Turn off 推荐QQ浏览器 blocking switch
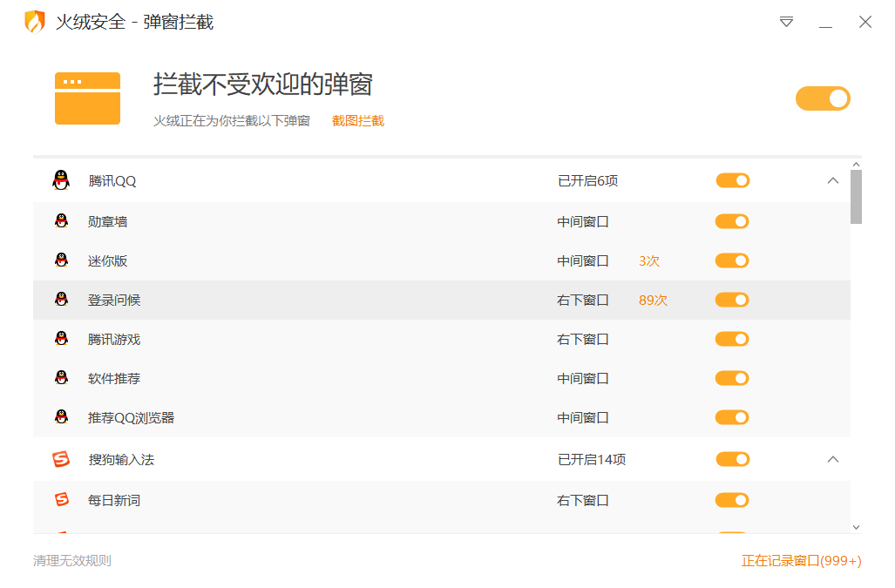Screen dimensions: 895x588 pyautogui.click(x=732, y=417)
